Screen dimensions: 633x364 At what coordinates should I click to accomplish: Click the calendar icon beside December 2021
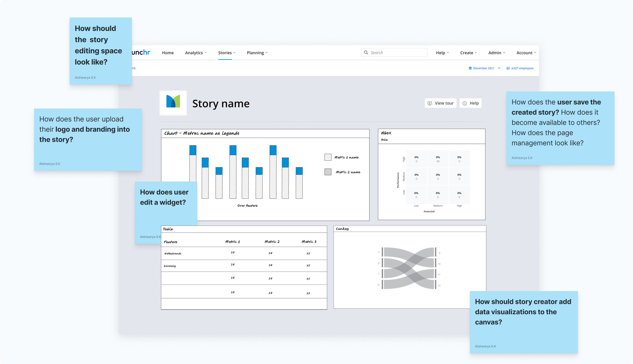[470, 68]
